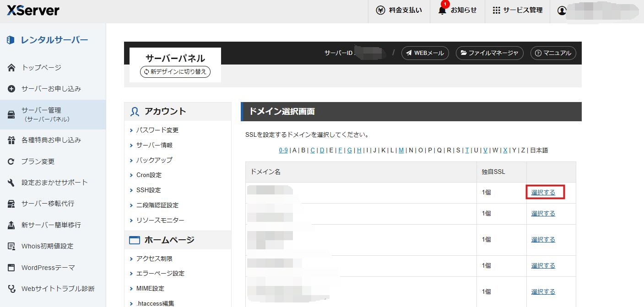Screen dimensions: 644x307
Task: Open リソースモニター link
Action: pos(160,221)
